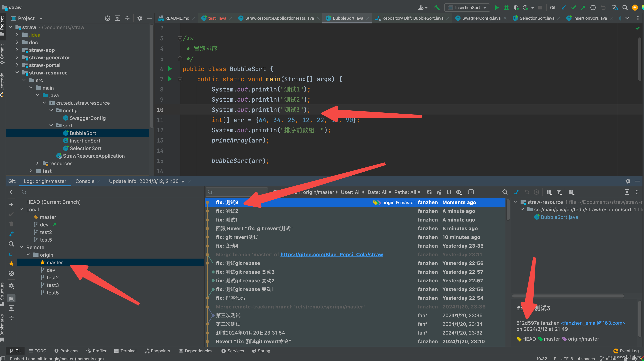644x361 pixels.
Task: Open InsertionSort run configuration dropdown
Action: tap(467, 8)
